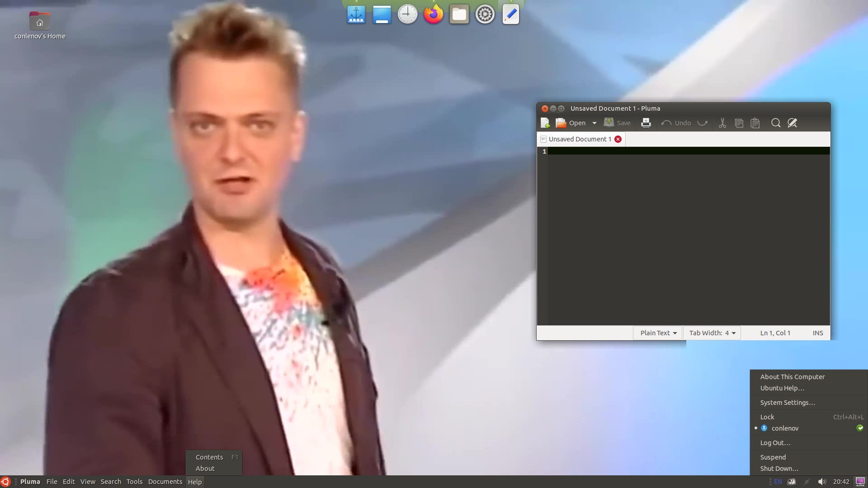Click the Redo arrow icon
This screenshot has height=488, width=868.
(702, 123)
